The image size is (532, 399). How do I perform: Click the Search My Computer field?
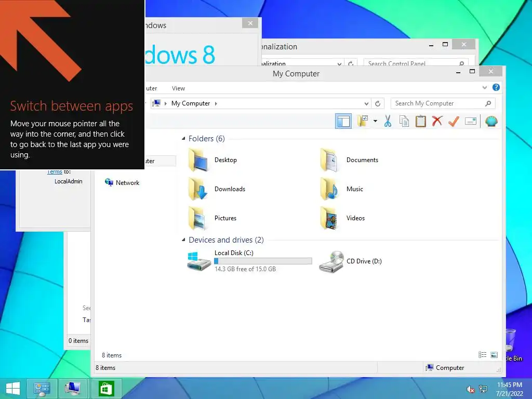tap(443, 103)
